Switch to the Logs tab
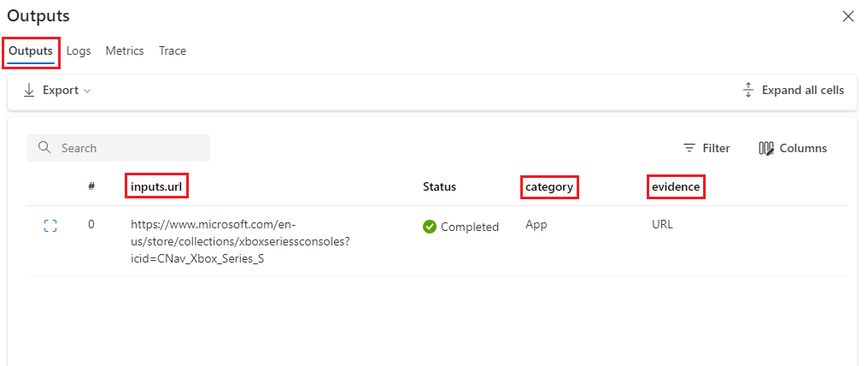868x366 pixels. pos(79,50)
